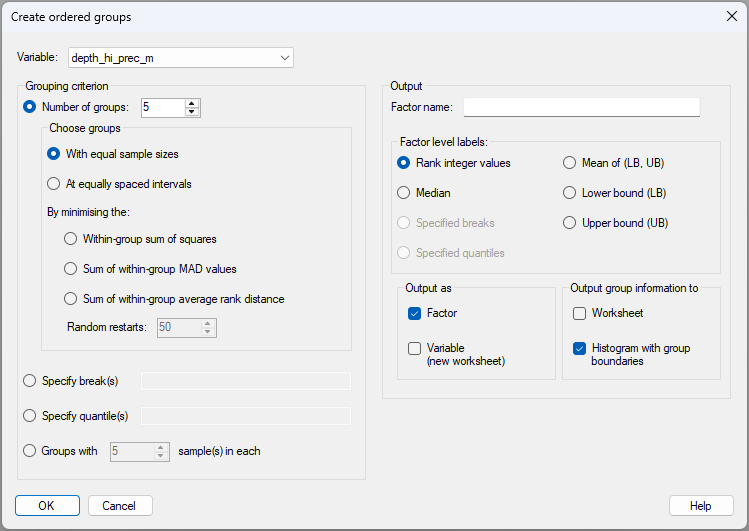This screenshot has width=749, height=531.
Task: Select Within-group sum of squares option
Action: point(70,239)
